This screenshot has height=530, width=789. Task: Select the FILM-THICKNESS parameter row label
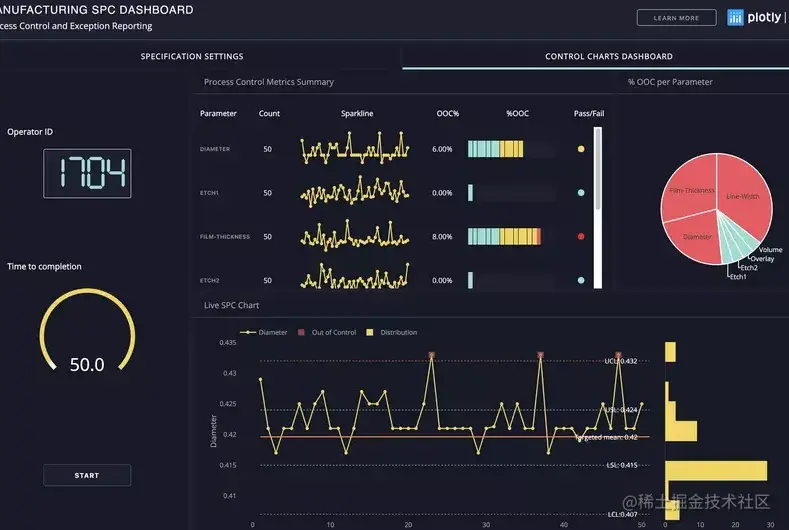point(224,237)
